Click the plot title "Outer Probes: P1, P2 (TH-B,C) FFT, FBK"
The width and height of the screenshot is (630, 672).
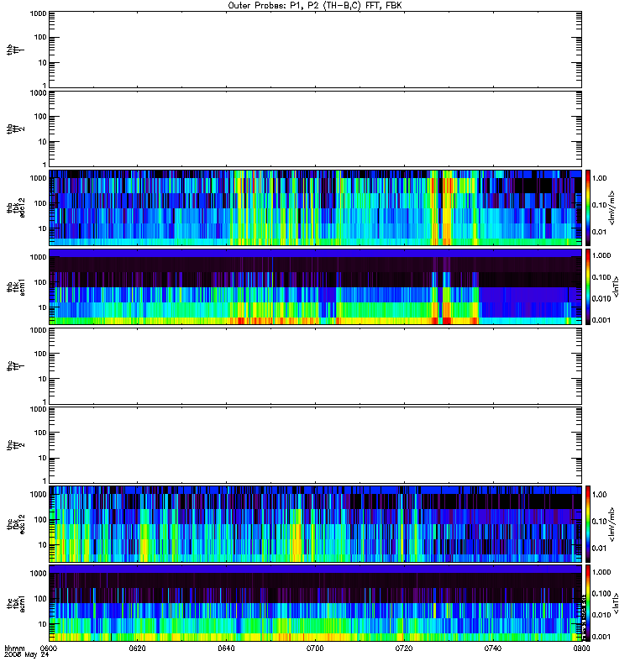[x=315, y=6]
